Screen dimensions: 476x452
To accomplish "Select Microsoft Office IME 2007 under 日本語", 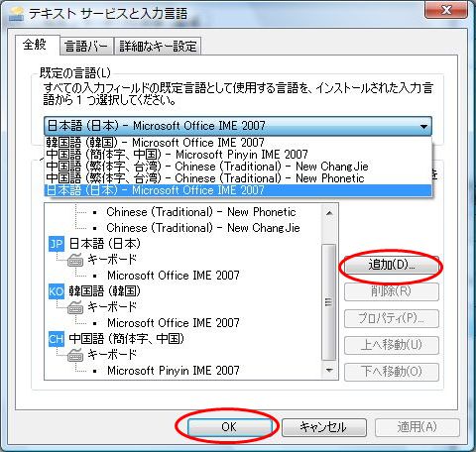I will [x=174, y=276].
